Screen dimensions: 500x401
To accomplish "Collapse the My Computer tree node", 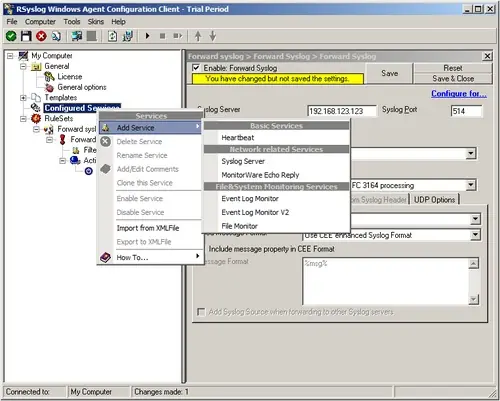I will point(10,56).
